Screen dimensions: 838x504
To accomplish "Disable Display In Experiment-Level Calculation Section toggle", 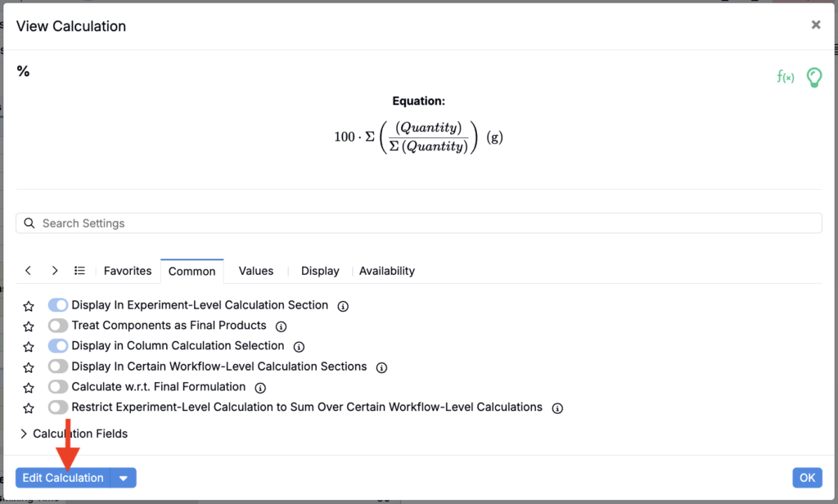I will click(58, 305).
